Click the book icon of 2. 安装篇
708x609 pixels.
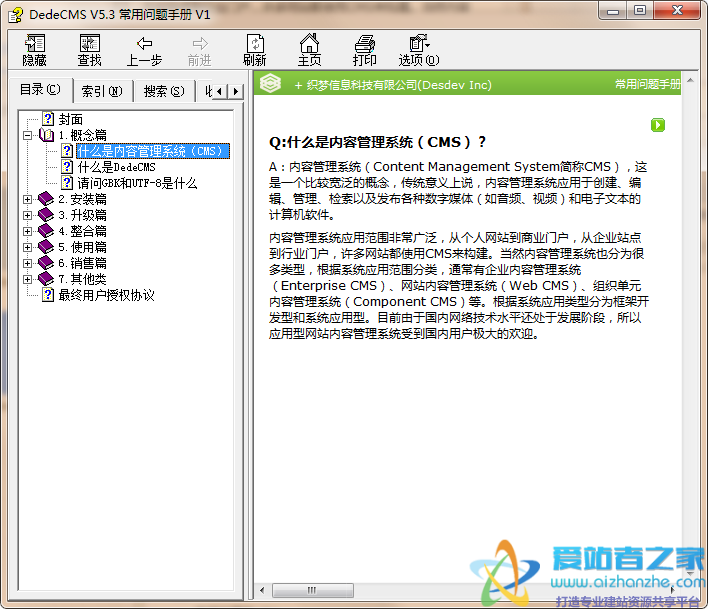click(46, 199)
